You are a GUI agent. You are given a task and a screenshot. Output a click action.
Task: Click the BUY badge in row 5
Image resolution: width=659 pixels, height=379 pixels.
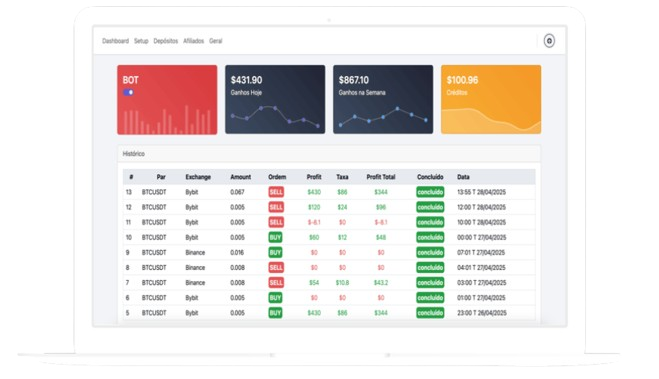(275, 313)
